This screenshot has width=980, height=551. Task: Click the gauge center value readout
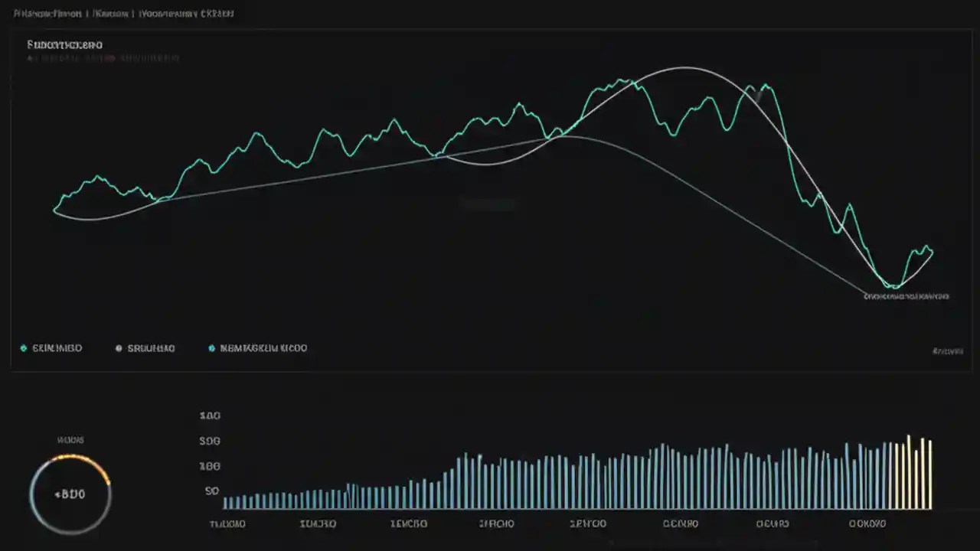[71, 494]
